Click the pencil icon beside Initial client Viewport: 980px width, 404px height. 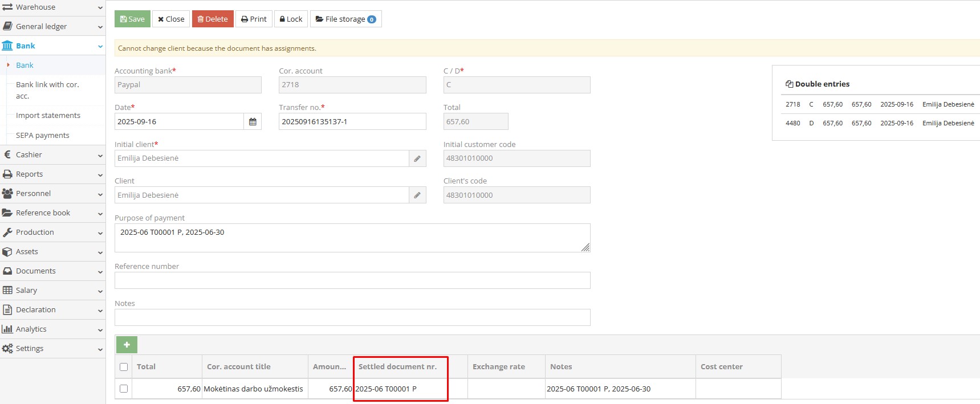417,158
